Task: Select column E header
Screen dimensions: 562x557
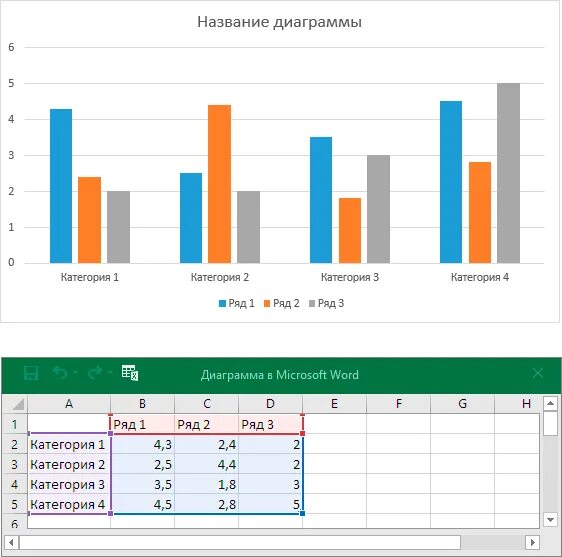Action: pos(334,404)
